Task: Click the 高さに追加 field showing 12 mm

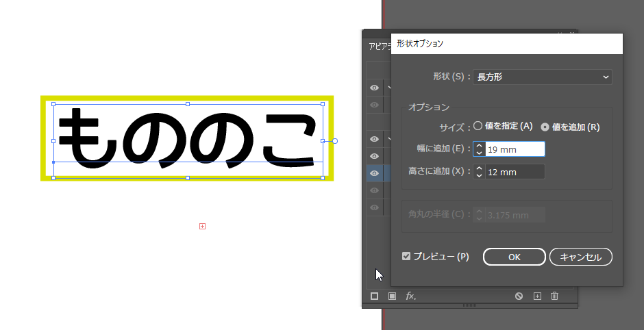Action: click(x=515, y=172)
